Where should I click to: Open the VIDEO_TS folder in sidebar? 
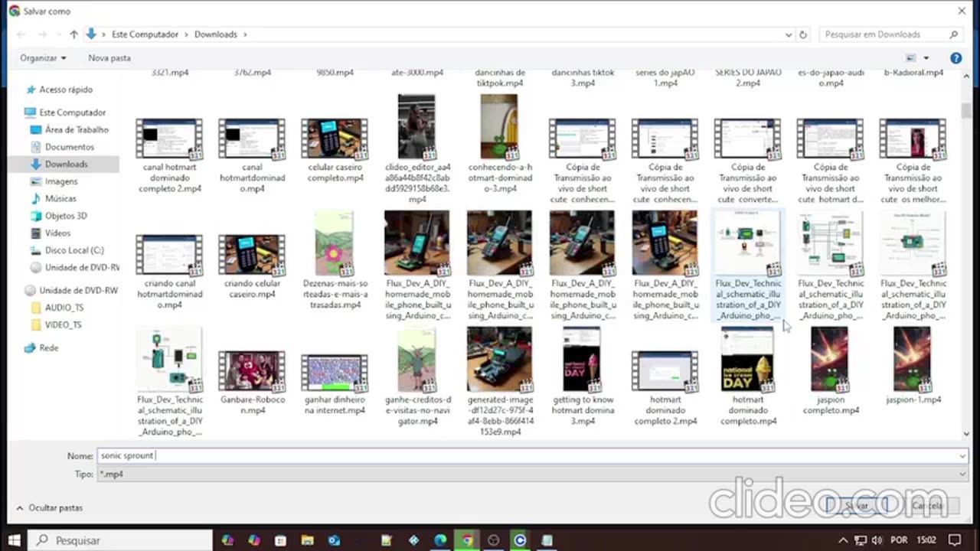pyautogui.click(x=63, y=325)
